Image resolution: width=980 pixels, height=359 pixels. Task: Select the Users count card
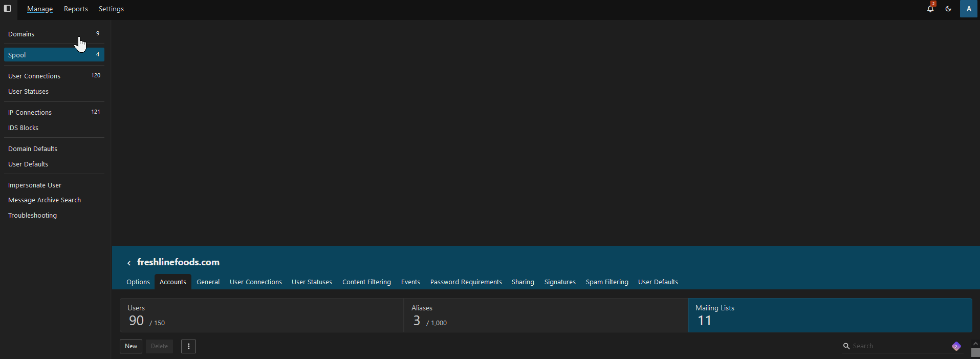[261, 315]
